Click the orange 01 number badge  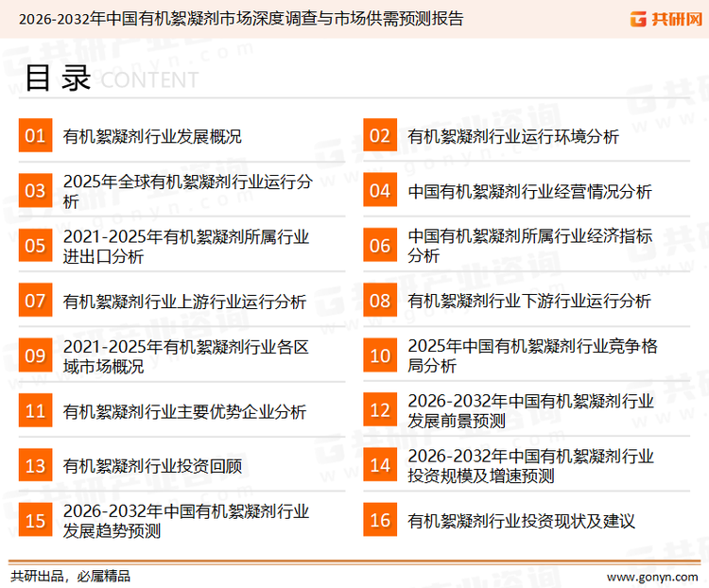tap(35, 136)
